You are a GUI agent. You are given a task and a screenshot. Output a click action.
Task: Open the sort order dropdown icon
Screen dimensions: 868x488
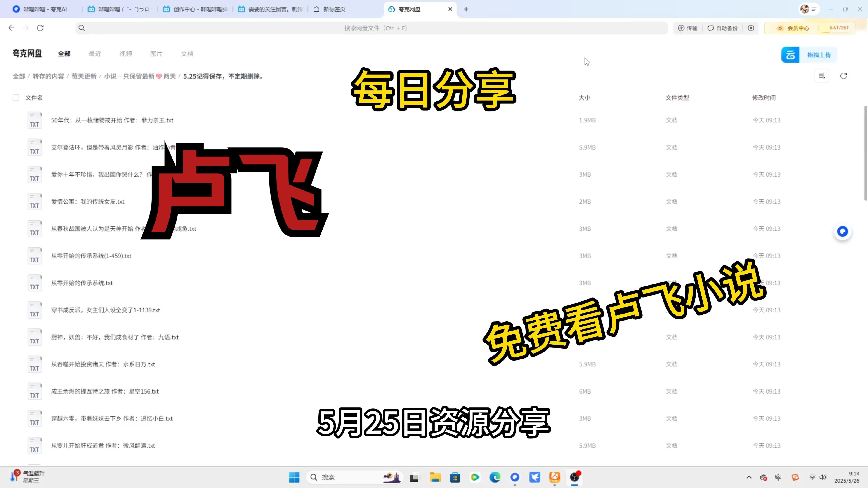pos(821,76)
